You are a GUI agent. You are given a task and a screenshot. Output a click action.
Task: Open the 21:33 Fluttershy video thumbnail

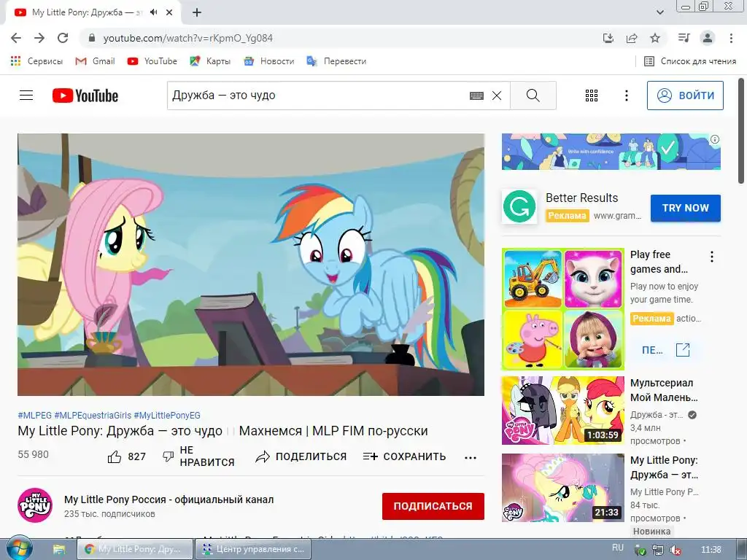(563, 488)
